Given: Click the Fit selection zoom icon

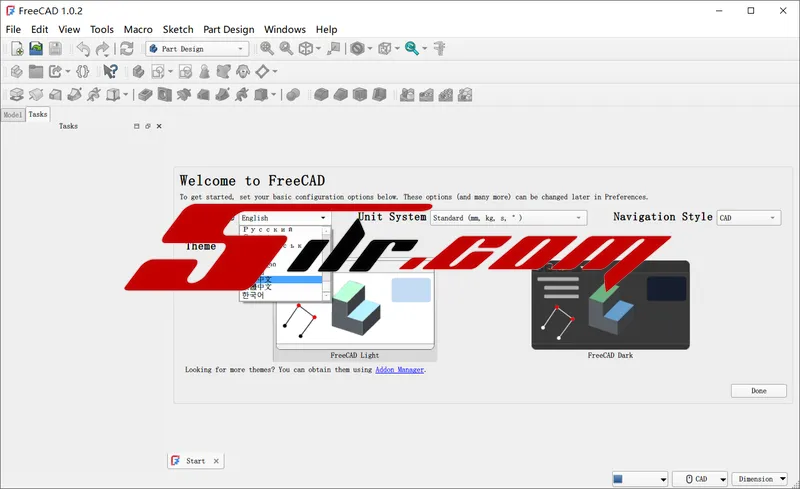Looking at the screenshot, I should [286, 48].
